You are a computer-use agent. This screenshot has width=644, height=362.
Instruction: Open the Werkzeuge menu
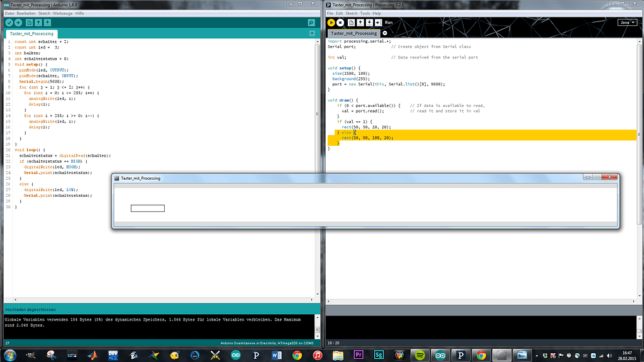point(62,14)
